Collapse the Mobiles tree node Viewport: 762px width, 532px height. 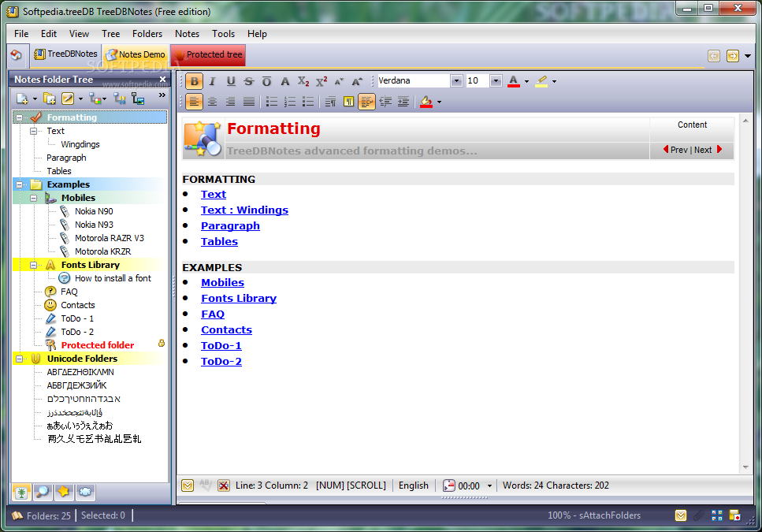(34, 198)
